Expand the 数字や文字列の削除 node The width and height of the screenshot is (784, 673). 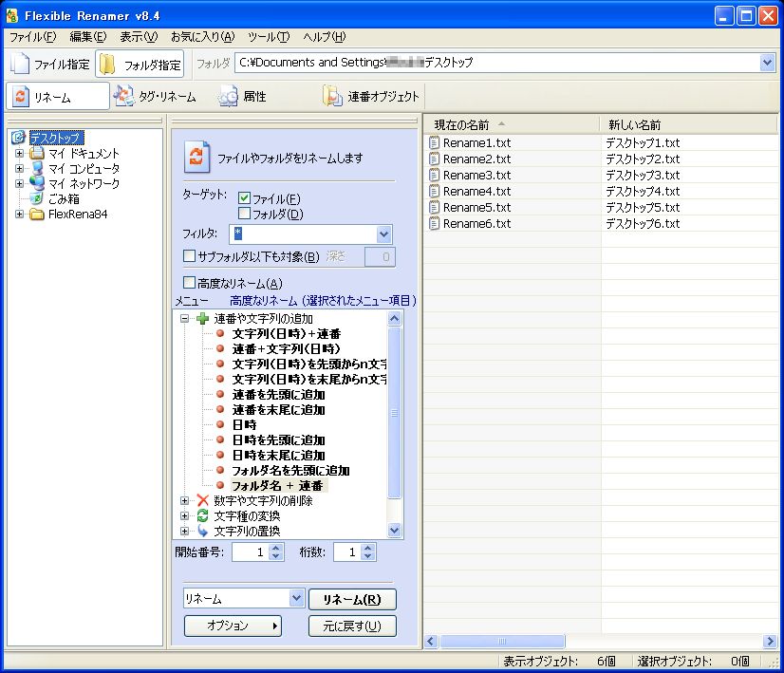[184, 500]
